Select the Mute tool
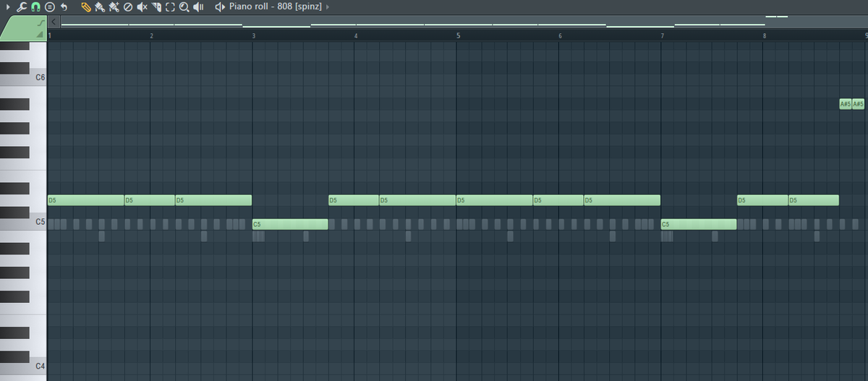Viewport: 868px width, 381px height. [142, 7]
